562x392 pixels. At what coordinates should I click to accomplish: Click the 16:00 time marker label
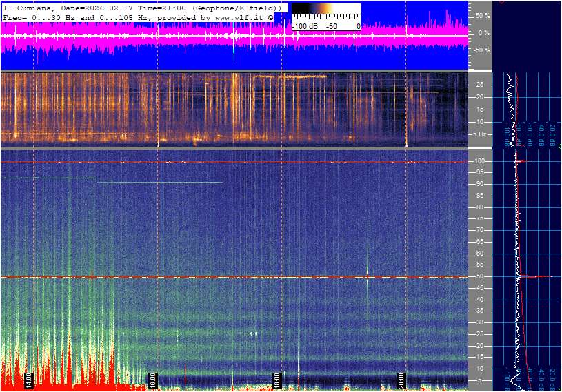coord(153,380)
